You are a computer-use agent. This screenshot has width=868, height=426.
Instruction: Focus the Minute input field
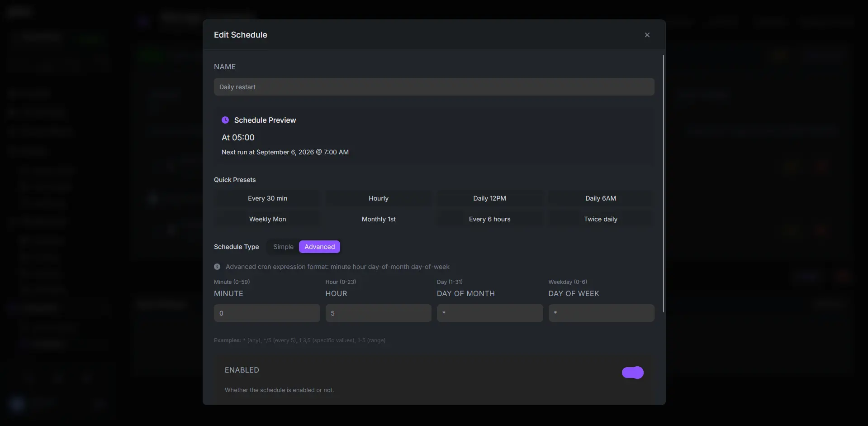[267, 313]
